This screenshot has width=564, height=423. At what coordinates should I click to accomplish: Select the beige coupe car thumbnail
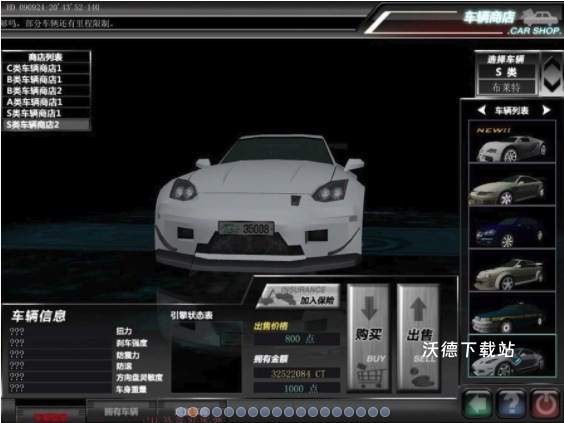[x=512, y=185]
